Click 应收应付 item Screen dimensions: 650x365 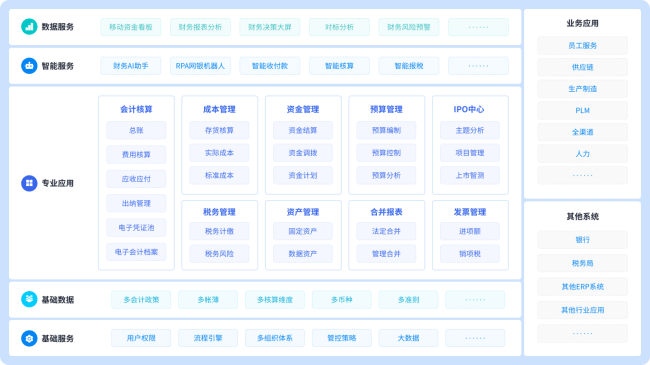tap(136, 179)
